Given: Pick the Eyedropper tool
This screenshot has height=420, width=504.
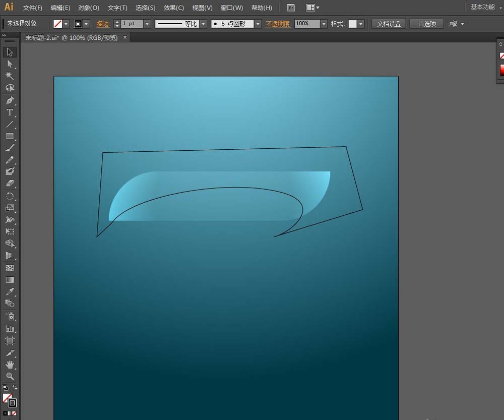Looking at the screenshot, I should (10, 292).
